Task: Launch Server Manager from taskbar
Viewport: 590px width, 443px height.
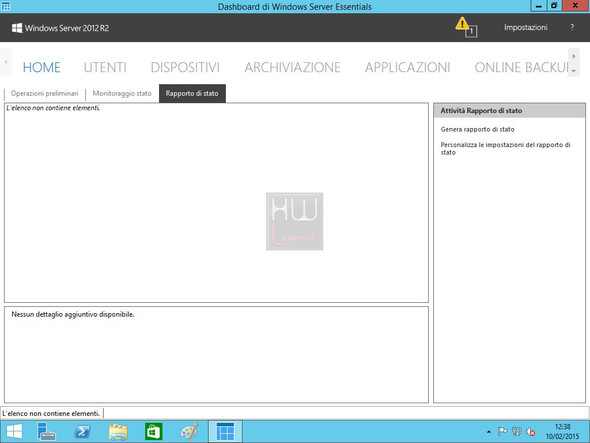Action: coord(46,431)
